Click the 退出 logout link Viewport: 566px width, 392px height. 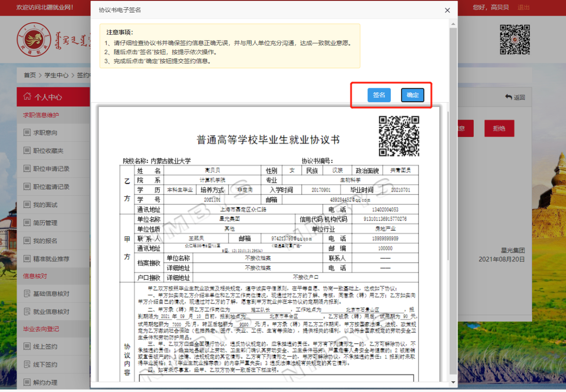[524, 8]
